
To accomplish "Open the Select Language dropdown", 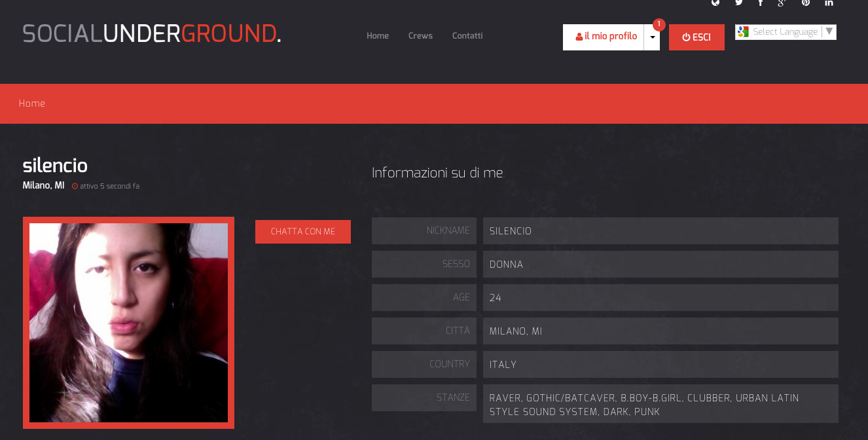I will point(786,32).
